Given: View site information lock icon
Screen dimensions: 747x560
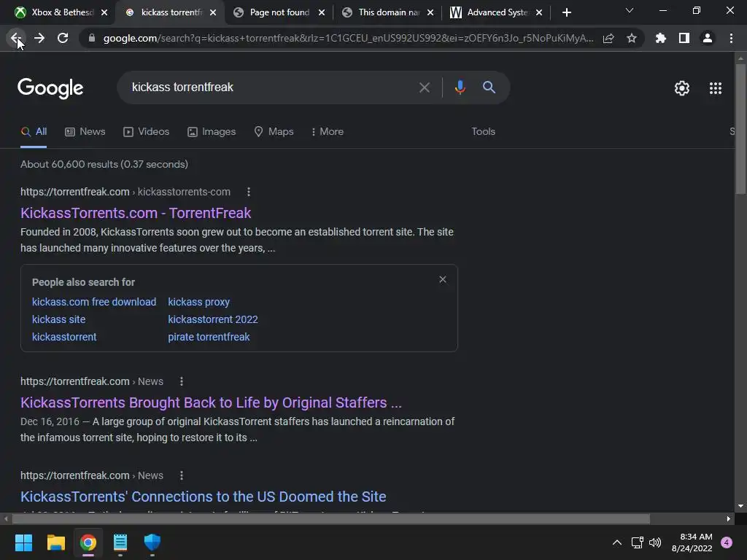Looking at the screenshot, I should coord(92,38).
